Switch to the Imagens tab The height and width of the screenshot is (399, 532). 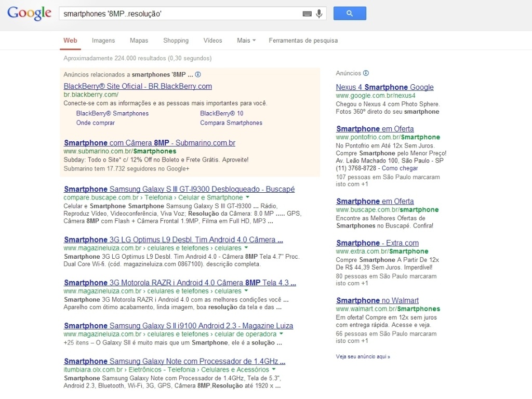[x=103, y=40]
